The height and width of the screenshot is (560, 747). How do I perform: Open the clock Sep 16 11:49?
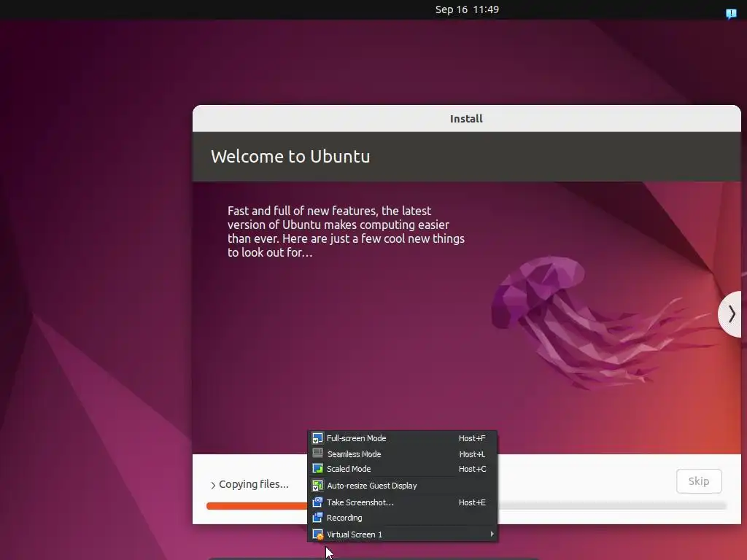467,9
